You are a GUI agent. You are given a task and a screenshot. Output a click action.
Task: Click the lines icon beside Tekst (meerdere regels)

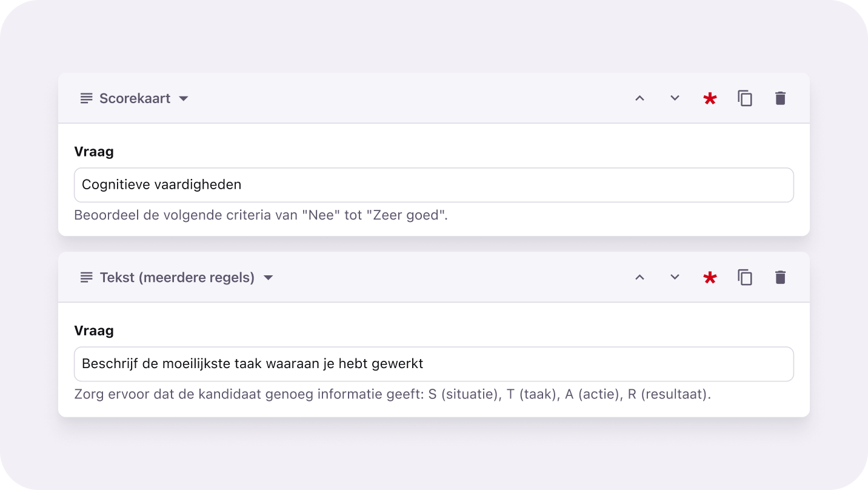pos(87,277)
